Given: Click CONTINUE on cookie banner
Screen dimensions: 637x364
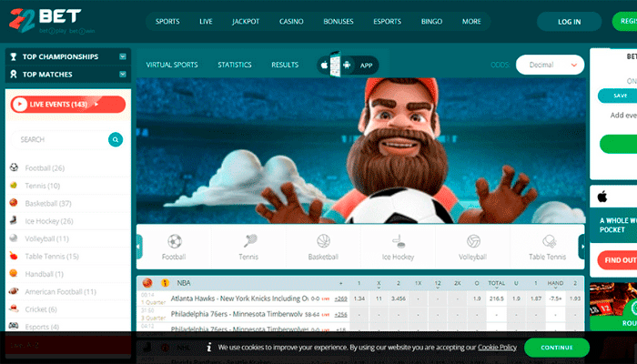Looking at the screenshot, I should [x=557, y=348].
